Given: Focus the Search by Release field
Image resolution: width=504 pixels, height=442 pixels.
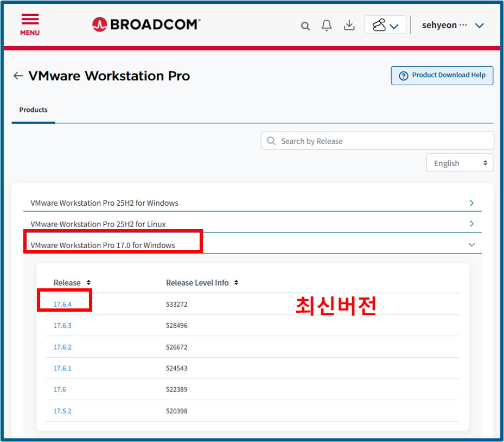Looking at the screenshot, I should 378,141.
